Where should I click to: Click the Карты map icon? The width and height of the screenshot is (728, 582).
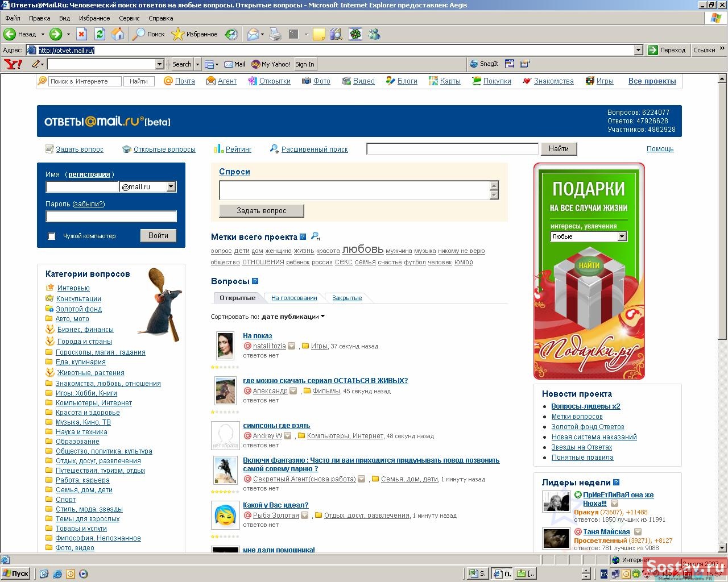[433, 81]
